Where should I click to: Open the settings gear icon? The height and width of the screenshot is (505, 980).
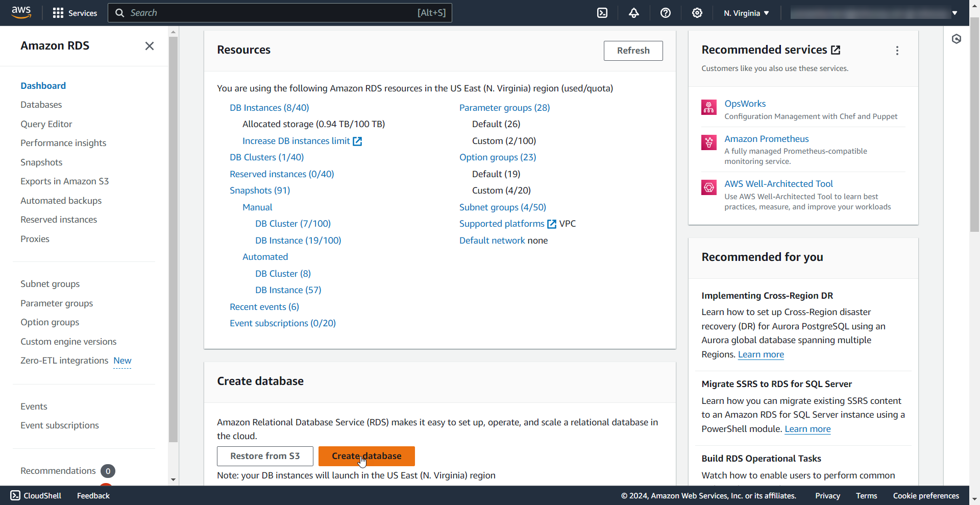click(697, 13)
